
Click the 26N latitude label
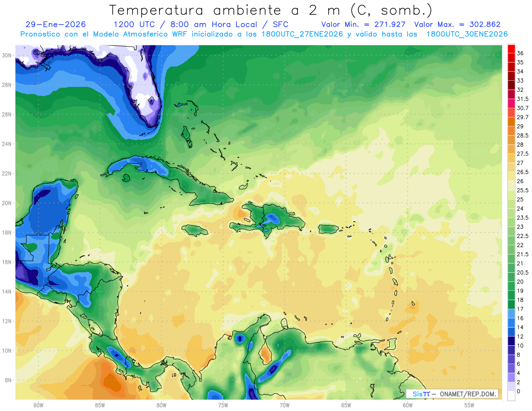coord(7,114)
